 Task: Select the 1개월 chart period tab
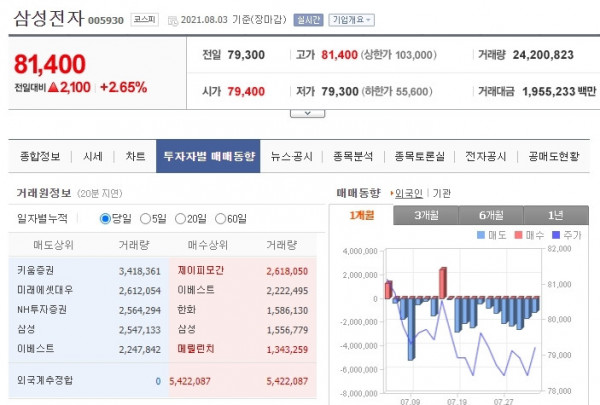tap(362, 215)
